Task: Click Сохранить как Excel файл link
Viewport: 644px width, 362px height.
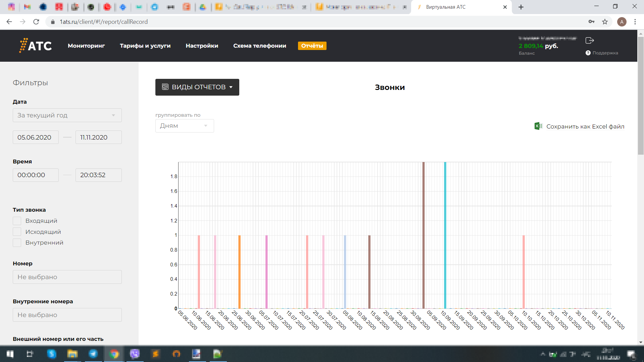Action: click(x=585, y=126)
